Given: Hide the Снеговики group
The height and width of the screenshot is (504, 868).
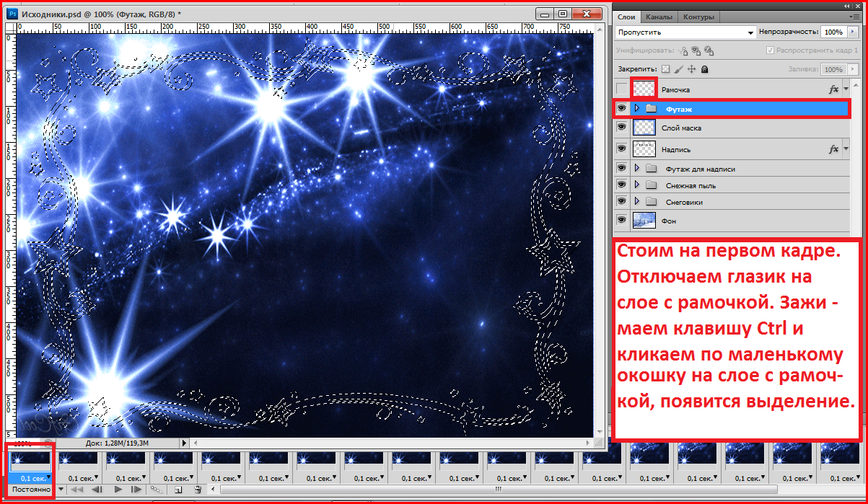Looking at the screenshot, I should [621, 202].
